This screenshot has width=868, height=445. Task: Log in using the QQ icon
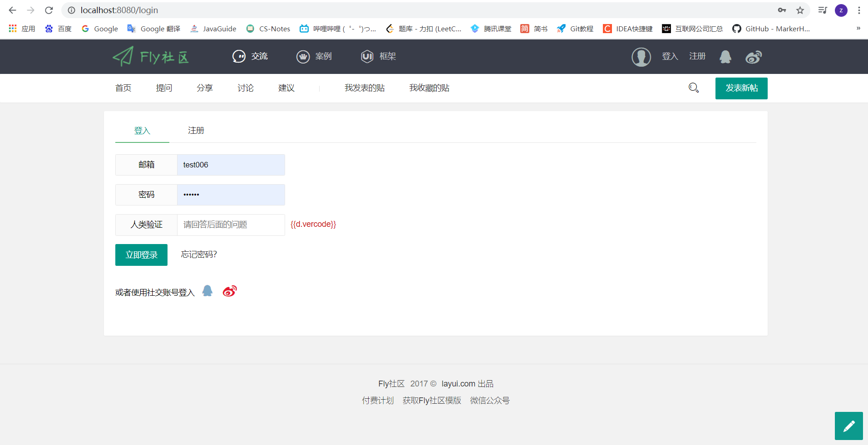click(207, 291)
